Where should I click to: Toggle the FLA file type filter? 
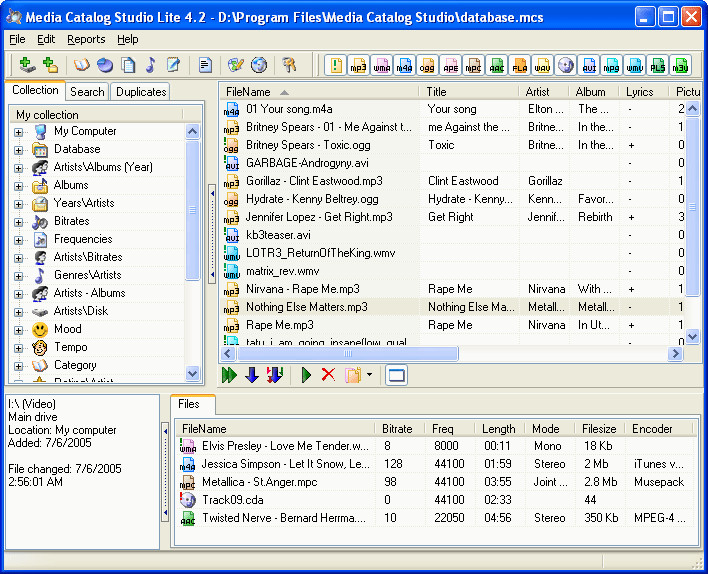(x=520, y=65)
